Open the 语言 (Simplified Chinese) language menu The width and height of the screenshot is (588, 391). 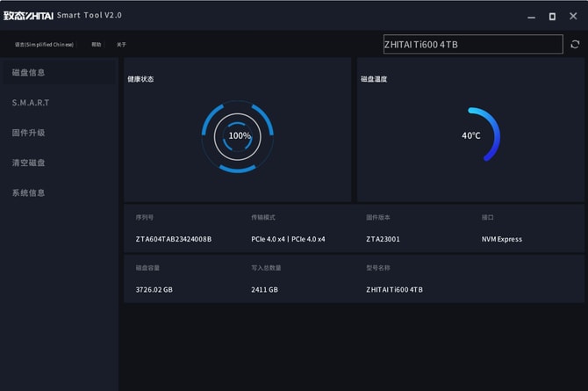click(x=44, y=45)
